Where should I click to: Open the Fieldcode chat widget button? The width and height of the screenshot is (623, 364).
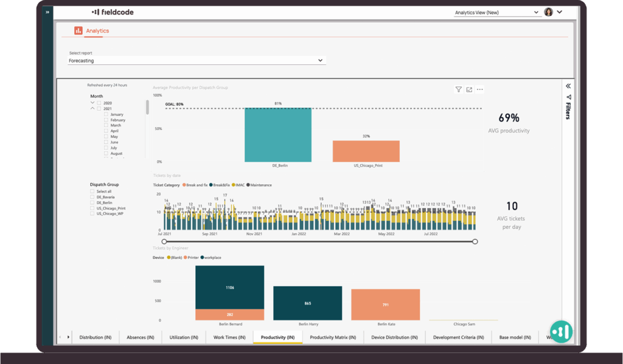[561, 332]
